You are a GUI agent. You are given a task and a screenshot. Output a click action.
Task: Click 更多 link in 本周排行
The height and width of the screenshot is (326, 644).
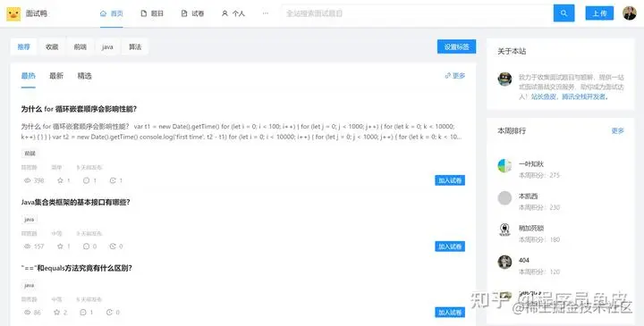coord(618,130)
